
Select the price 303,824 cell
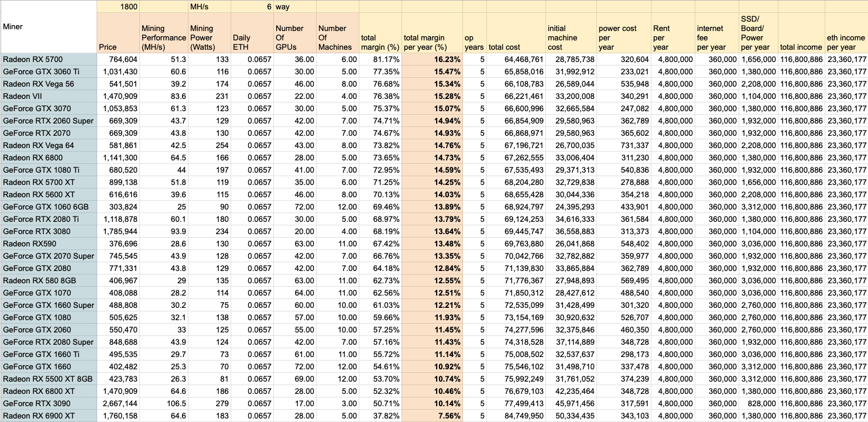tap(118, 207)
